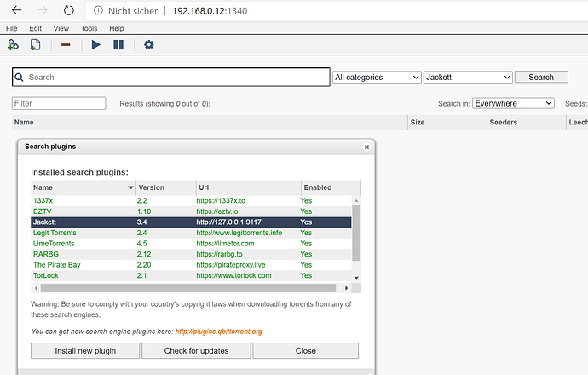Open the Tools menu
Viewport: 588px width, 375px height.
point(89,28)
